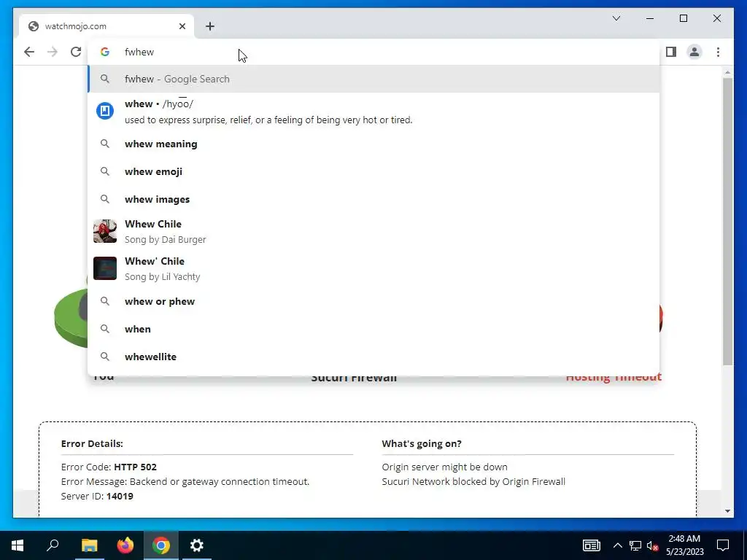Click search icon beside 'whew meaning'

[105, 144]
